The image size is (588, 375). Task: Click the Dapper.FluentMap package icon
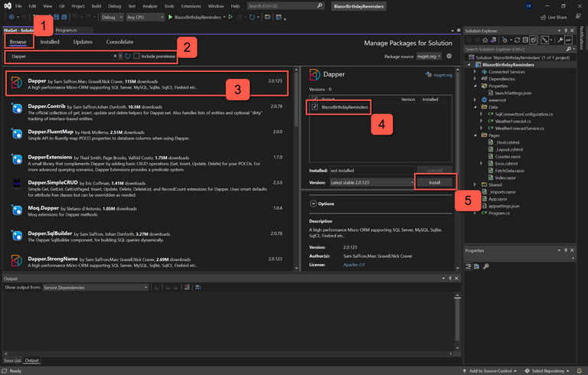click(x=17, y=135)
